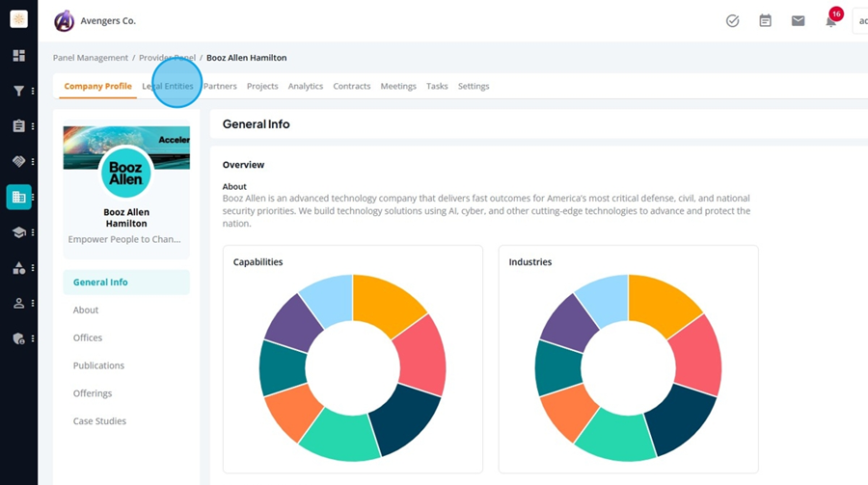
Task: Open the person icon in sidebar
Action: [x=19, y=303]
